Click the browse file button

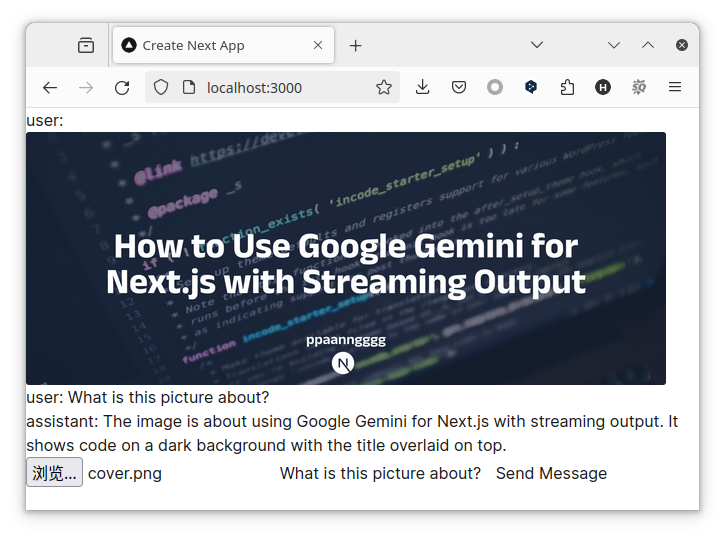[55, 472]
